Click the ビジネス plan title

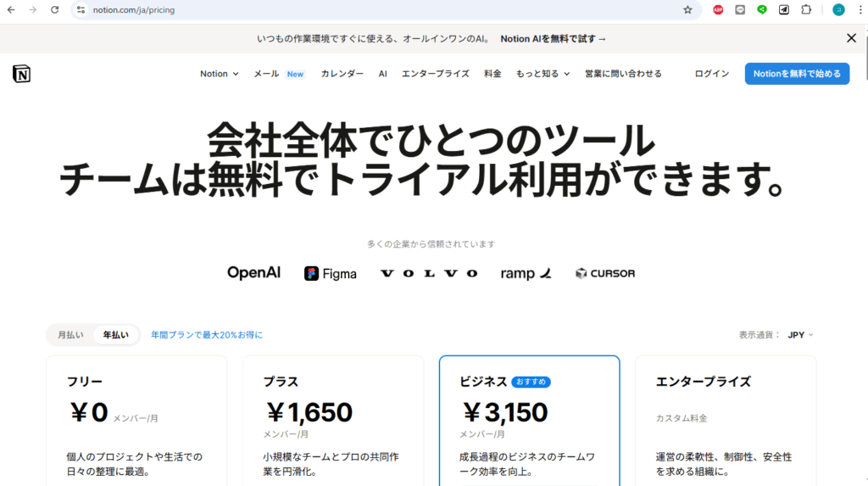pos(483,382)
